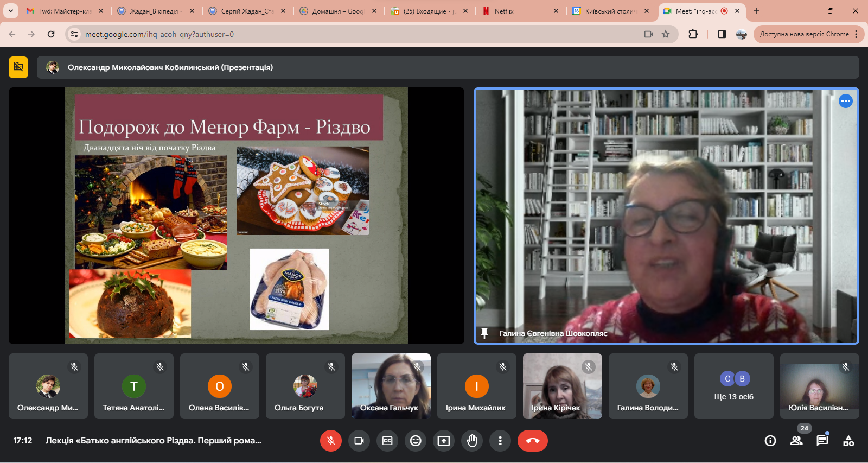868x463 pixels.
Task: Show the participants list
Action: coord(796,441)
